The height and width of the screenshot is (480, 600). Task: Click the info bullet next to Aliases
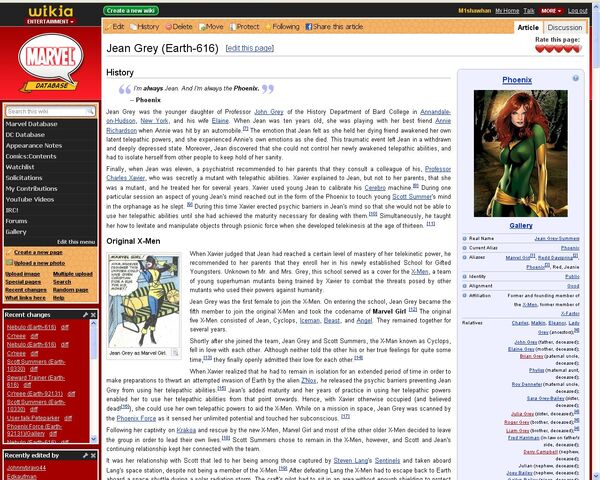click(465, 257)
